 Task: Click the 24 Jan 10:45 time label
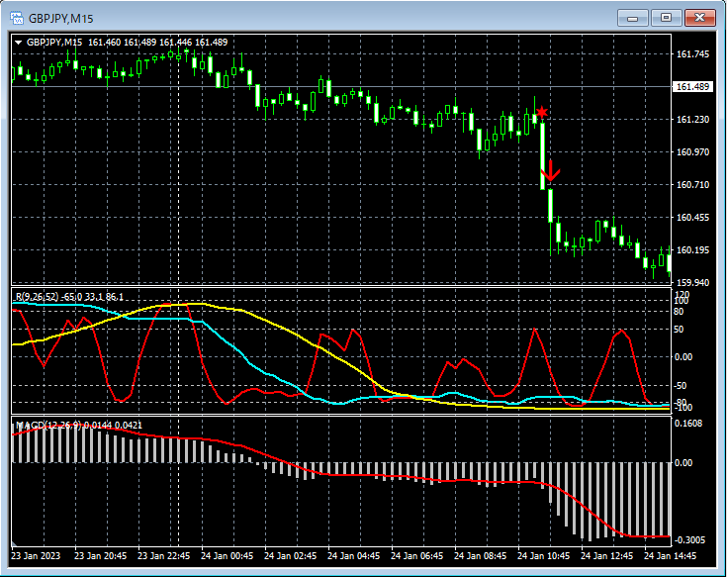(x=542, y=555)
